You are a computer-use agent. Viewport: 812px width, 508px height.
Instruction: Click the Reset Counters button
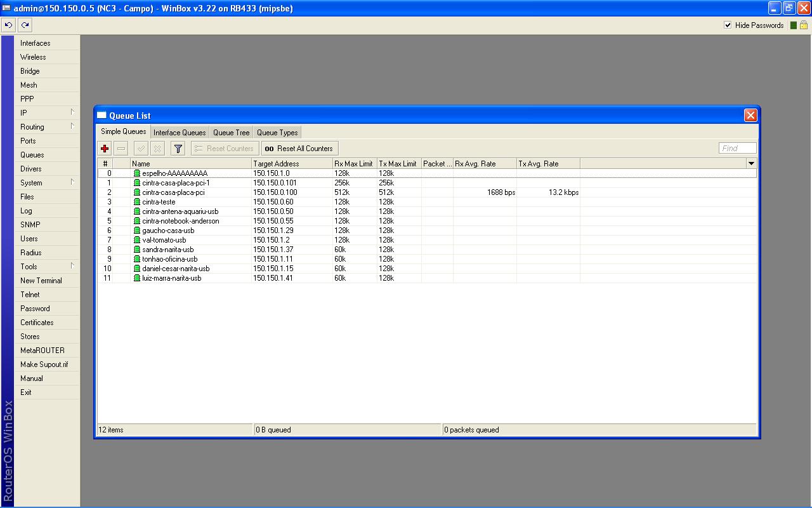(x=225, y=149)
